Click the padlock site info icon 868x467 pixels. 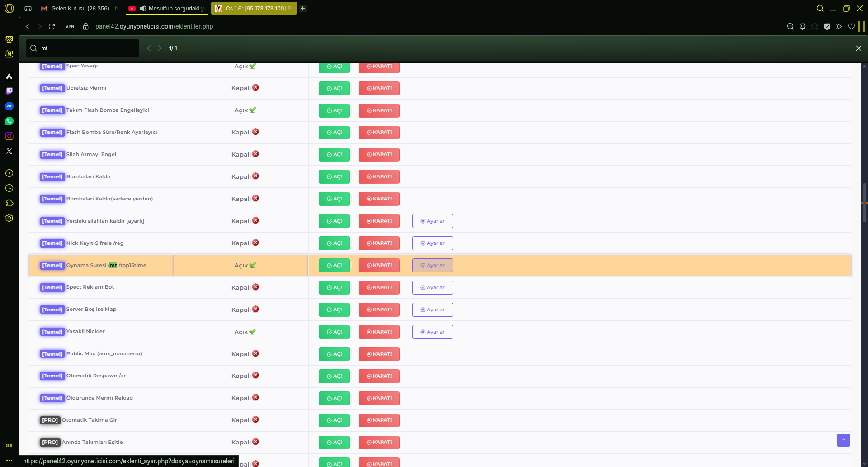(x=85, y=26)
